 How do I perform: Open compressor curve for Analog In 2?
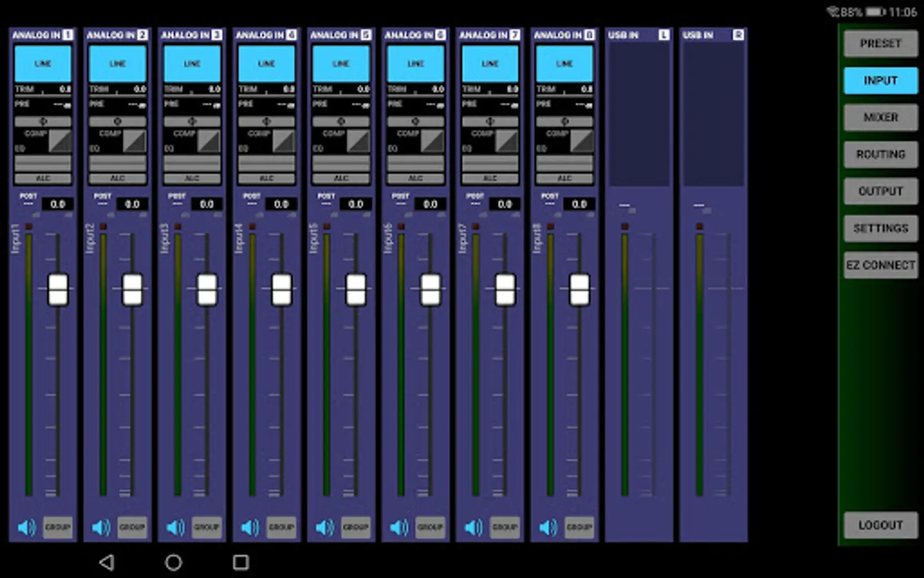click(134, 141)
